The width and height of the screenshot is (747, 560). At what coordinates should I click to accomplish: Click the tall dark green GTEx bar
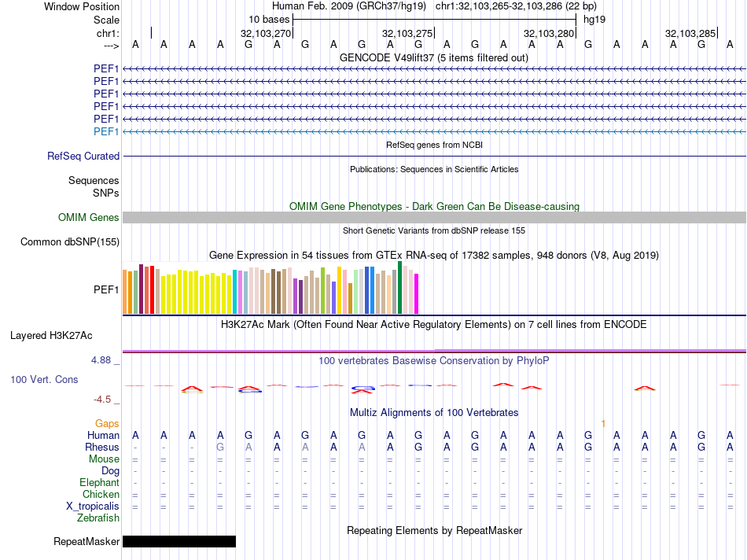tap(399, 287)
